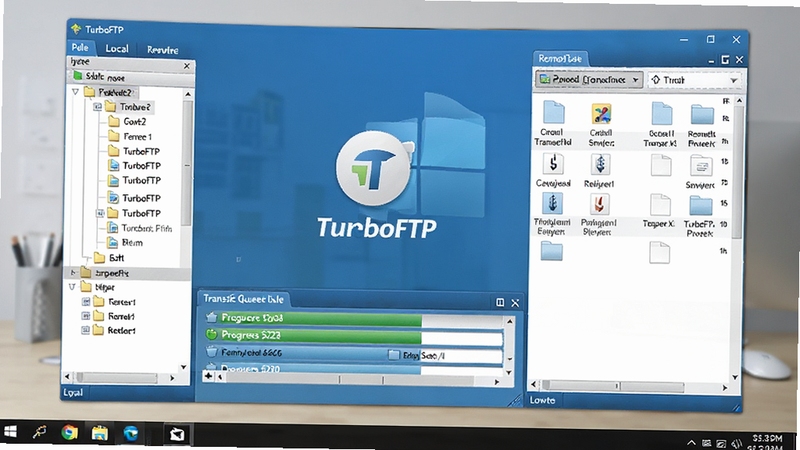Click the TurboFTP logo in the title bar
Viewport: 800px width, 450px height.
[x=77, y=29]
